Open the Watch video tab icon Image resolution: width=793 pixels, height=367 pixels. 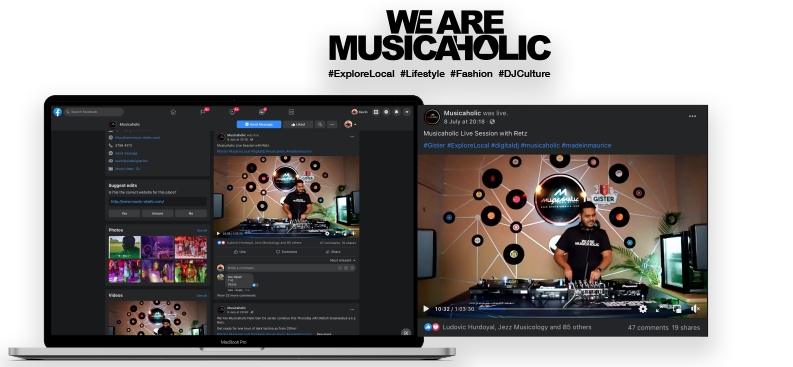[x=232, y=112]
